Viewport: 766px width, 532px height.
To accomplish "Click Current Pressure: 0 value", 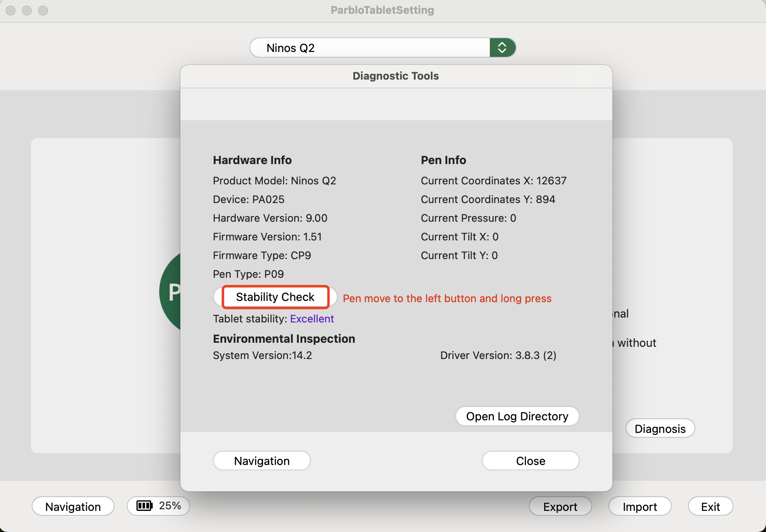I will 468,218.
